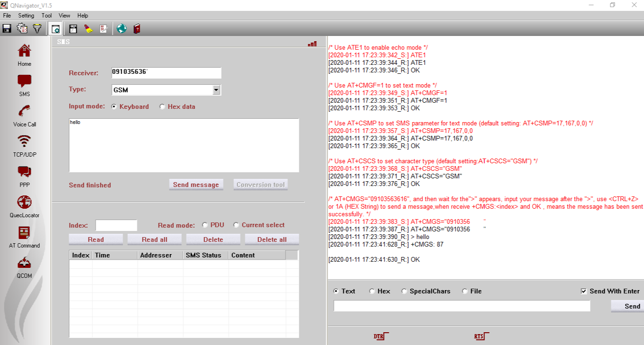Click the final 17:23:41:630 OK log line
The width and height of the screenshot is (644, 345).
(x=374, y=260)
